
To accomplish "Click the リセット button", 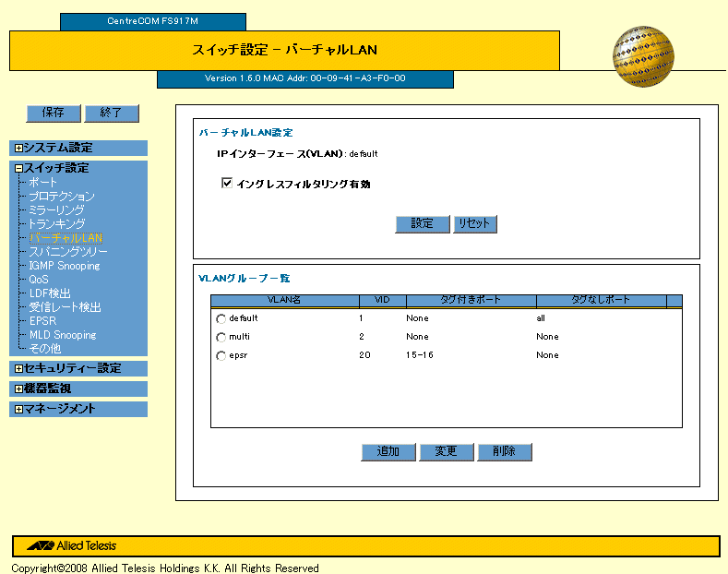I will pyautogui.click(x=475, y=224).
